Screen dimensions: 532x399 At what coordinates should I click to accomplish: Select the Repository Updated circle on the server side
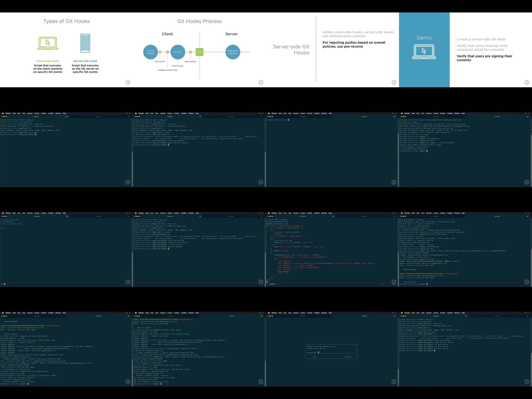(x=233, y=52)
